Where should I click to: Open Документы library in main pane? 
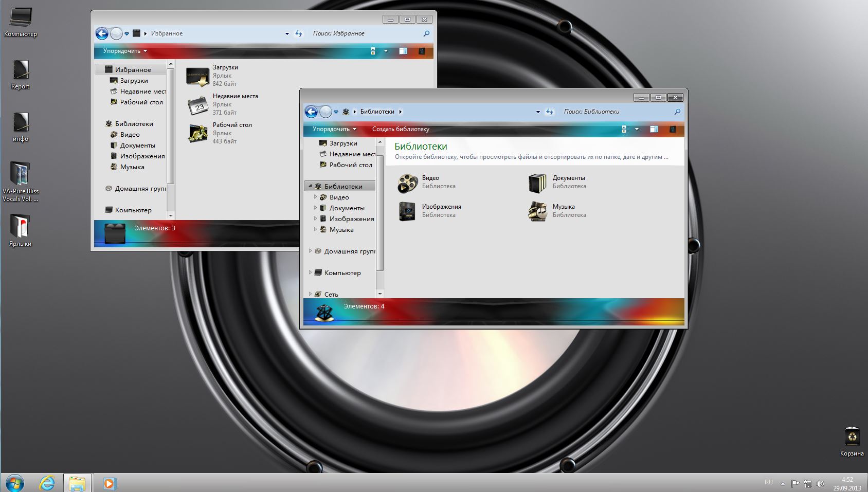557,183
